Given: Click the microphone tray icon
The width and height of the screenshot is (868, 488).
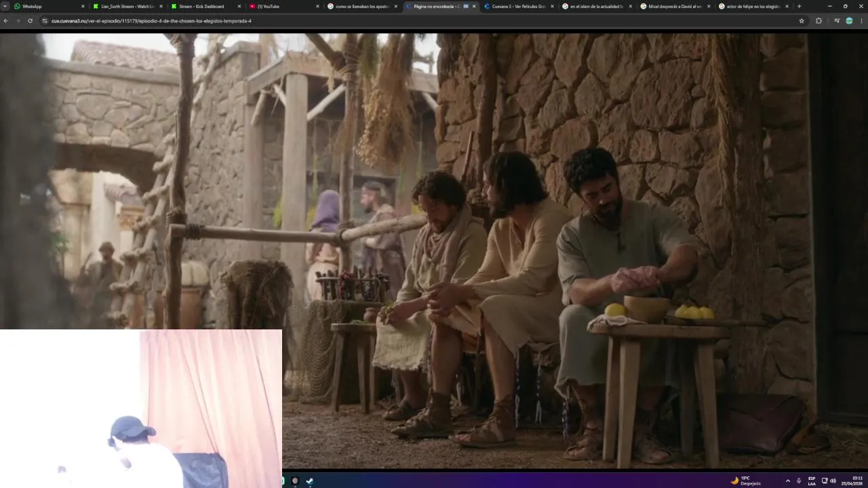Looking at the screenshot, I should [799, 481].
